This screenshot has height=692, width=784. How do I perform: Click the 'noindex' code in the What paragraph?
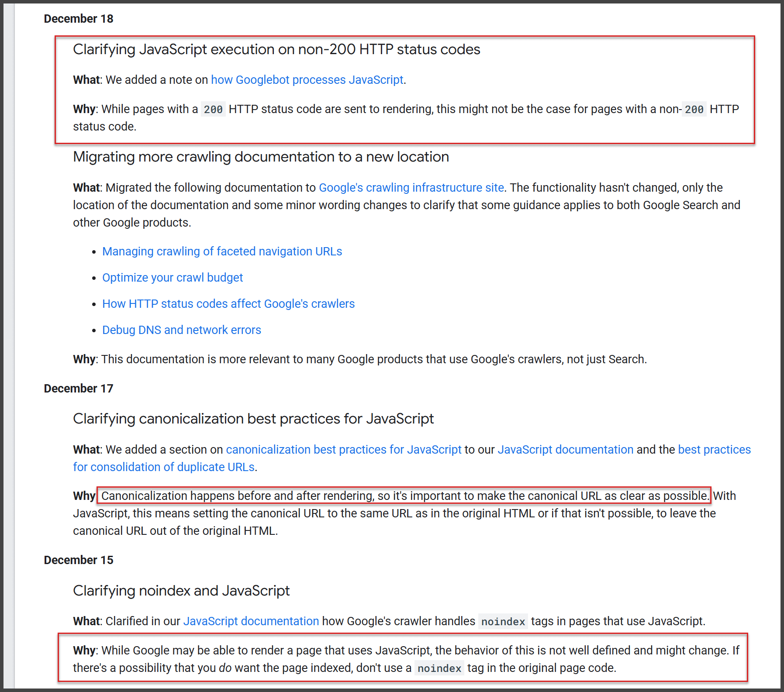click(503, 622)
